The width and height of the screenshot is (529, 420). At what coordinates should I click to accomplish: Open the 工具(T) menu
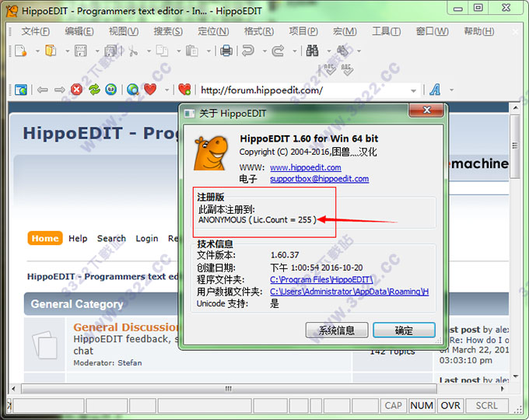tap(387, 31)
